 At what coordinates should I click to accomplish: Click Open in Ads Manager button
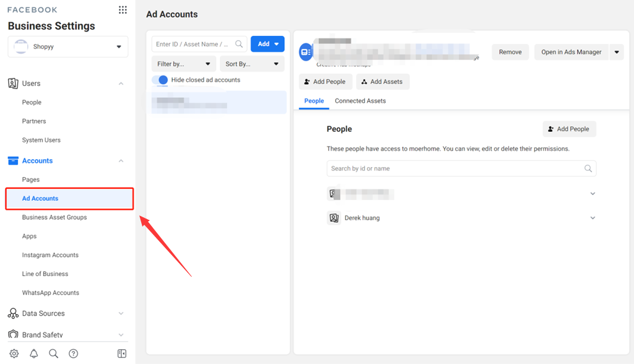571,52
